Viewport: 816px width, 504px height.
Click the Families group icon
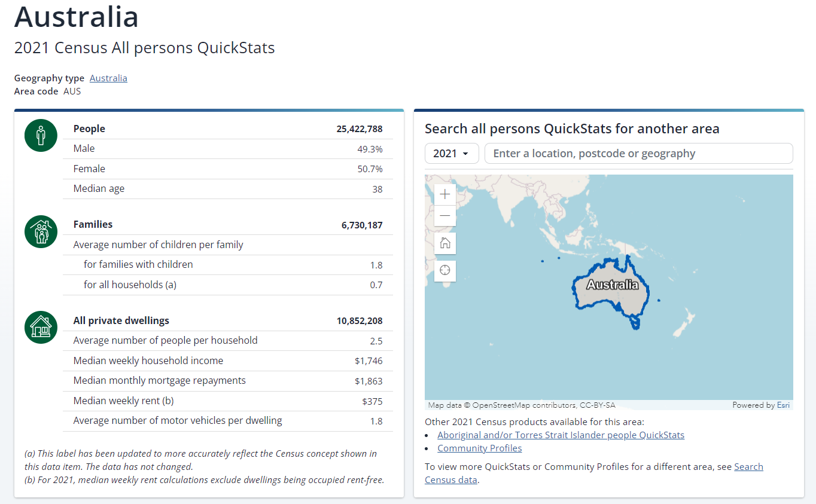(40, 231)
